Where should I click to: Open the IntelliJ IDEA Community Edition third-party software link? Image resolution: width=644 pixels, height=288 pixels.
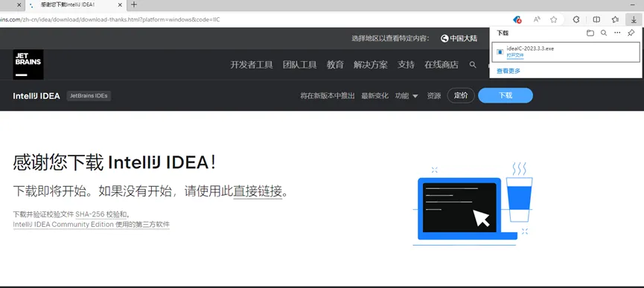pyautogui.click(x=91, y=225)
